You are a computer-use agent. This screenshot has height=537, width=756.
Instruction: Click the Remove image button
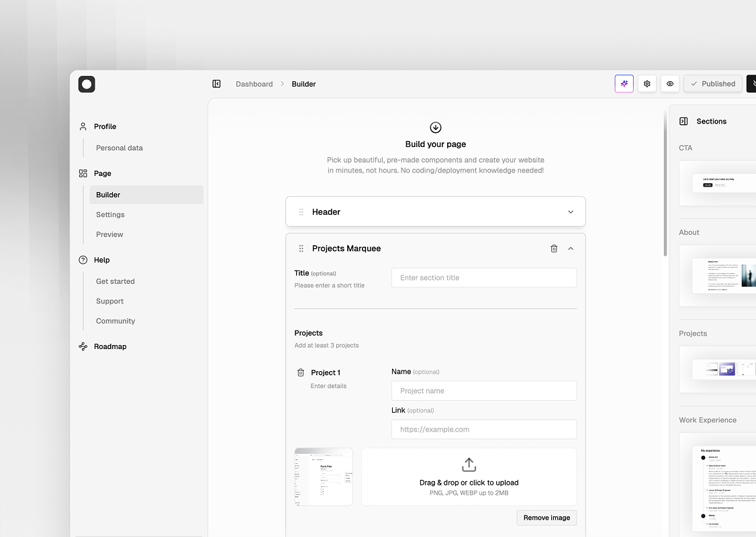pos(547,518)
